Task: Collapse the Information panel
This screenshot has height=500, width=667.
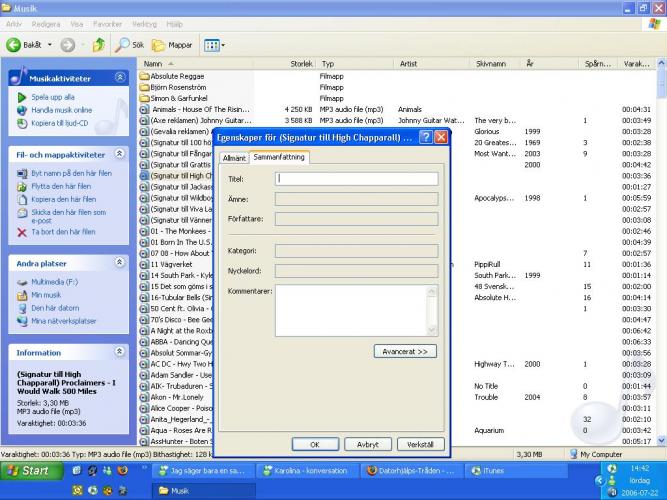Action: tap(121, 352)
